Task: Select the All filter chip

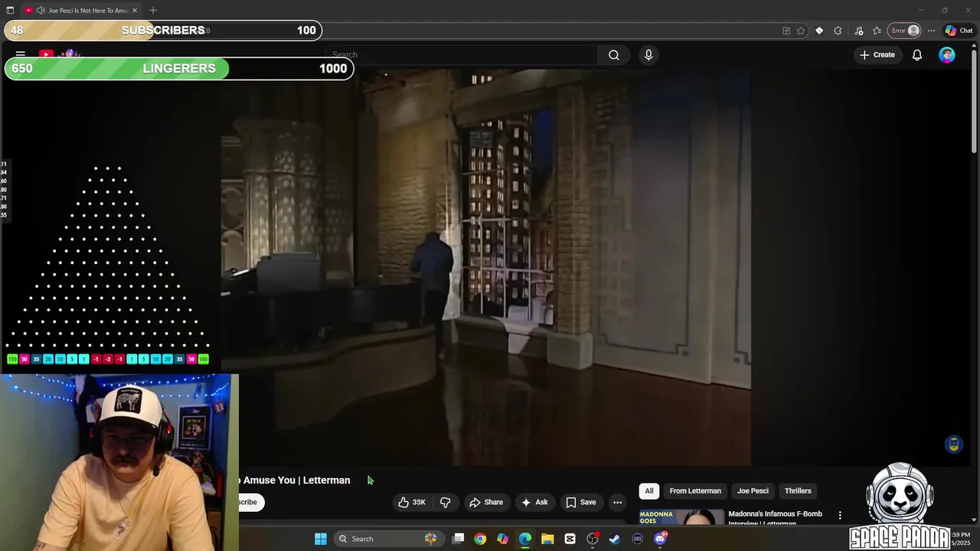Action: point(648,491)
